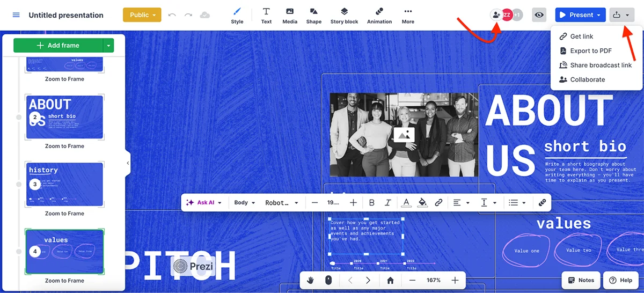Decrease font size with minus

[315, 203]
